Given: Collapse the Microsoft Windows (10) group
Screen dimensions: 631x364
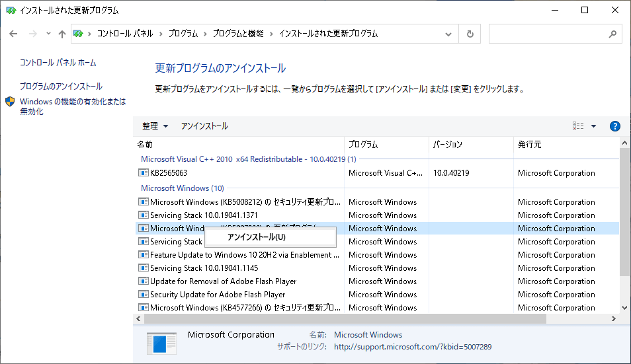Looking at the screenshot, I should tap(183, 188).
